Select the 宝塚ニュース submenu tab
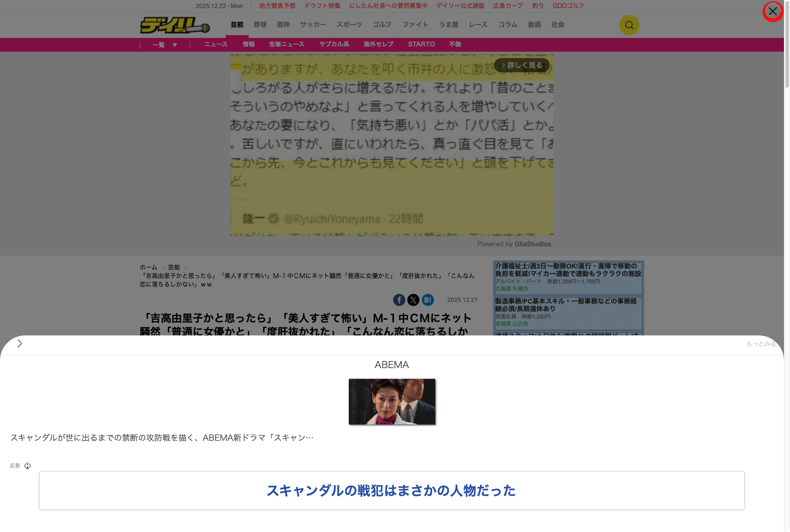 tap(286, 44)
